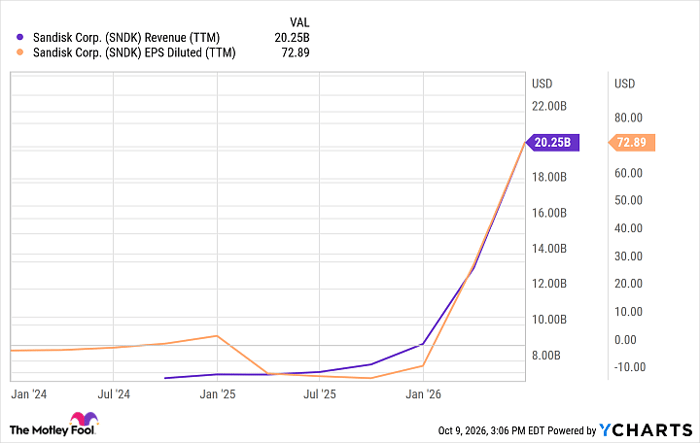Click the left USD axis unit label

tap(542, 84)
